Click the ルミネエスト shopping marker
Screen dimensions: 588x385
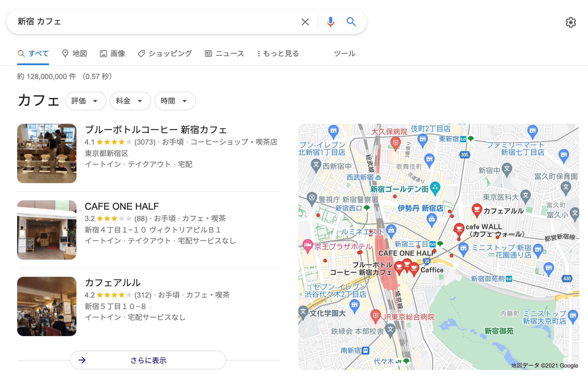(x=391, y=231)
